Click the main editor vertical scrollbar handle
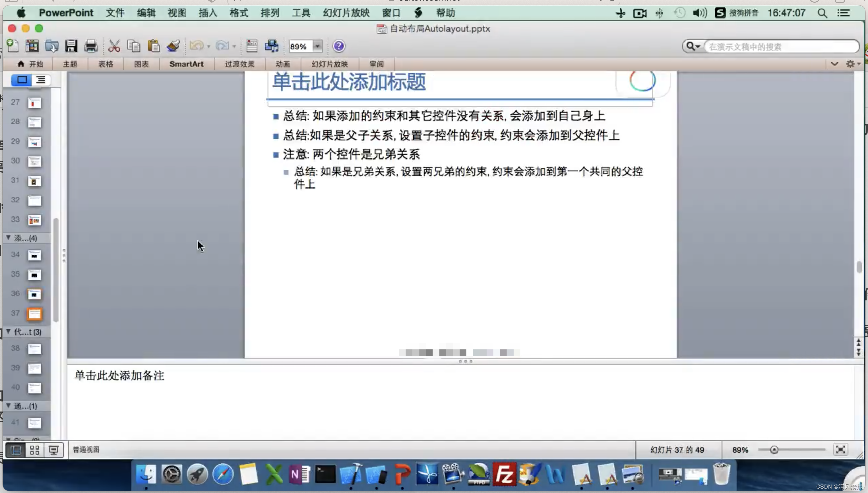Image resolution: width=868 pixels, height=493 pixels. (x=859, y=267)
